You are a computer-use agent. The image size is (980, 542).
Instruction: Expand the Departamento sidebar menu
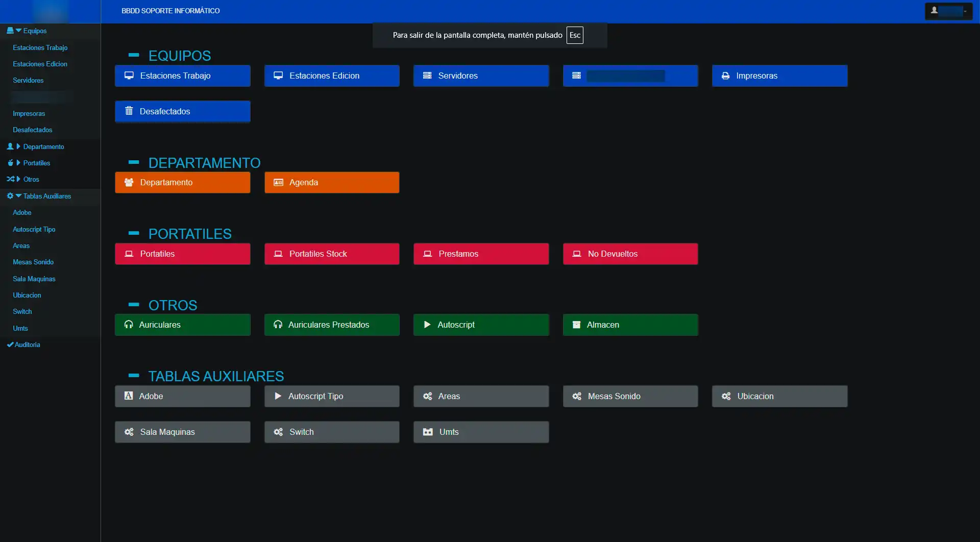(43, 146)
